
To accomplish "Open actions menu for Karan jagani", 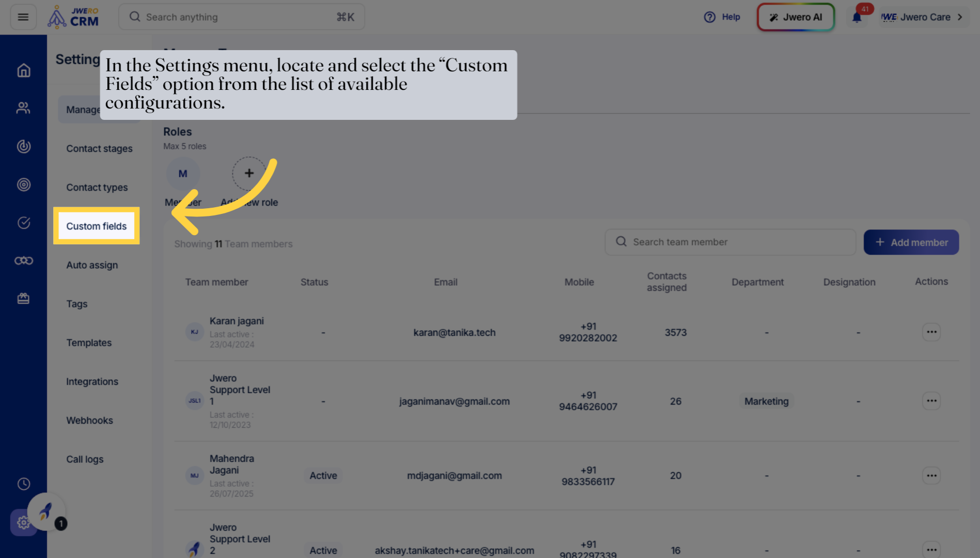I will (931, 332).
